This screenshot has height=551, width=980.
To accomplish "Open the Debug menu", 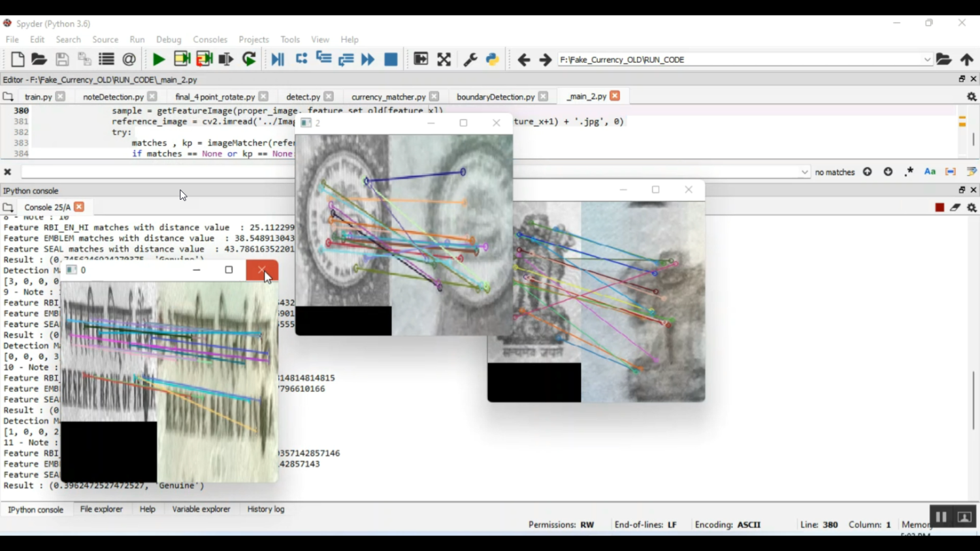I will click(x=169, y=40).
